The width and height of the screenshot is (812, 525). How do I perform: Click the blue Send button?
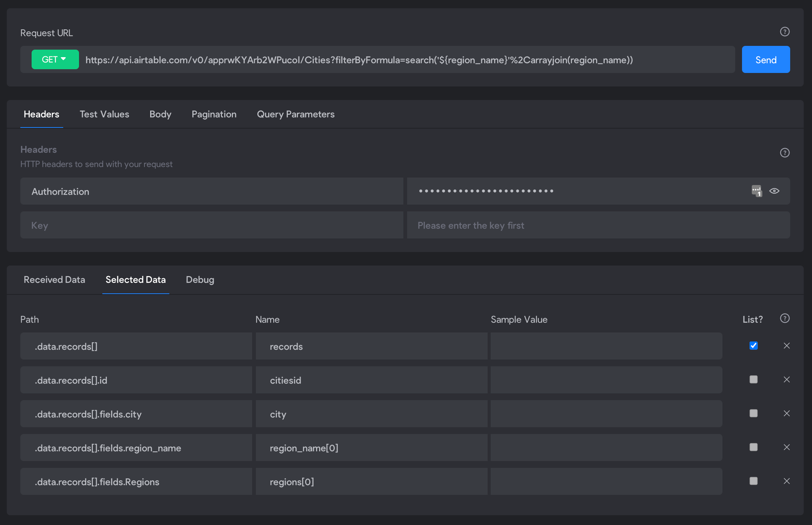(x=766, y=59)
